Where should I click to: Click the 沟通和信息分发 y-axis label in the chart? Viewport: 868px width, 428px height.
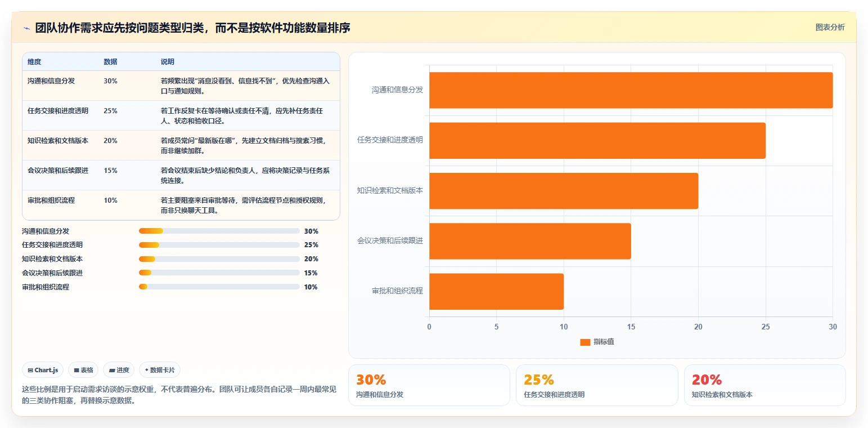point(397,90)
